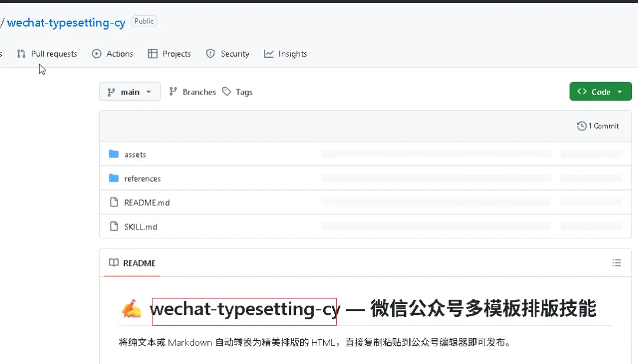Open the README outline list icon
This screenshot has width=638, height=364.
coord(616,263)
